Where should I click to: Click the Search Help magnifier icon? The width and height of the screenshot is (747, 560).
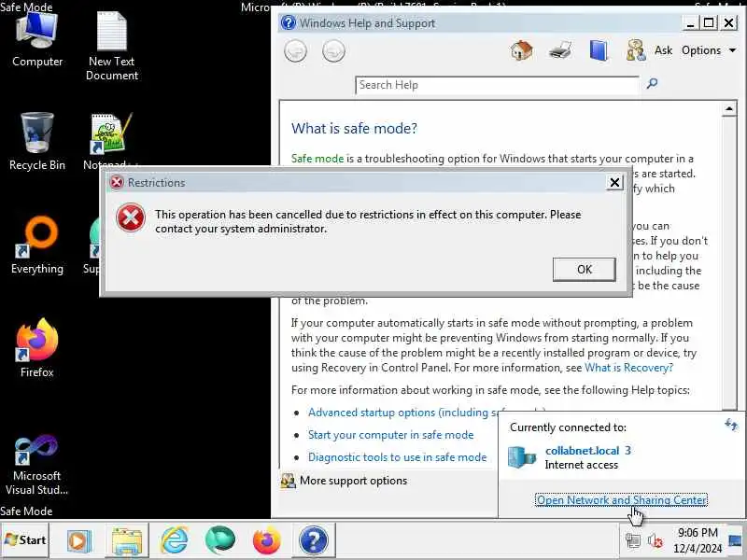tap(652, 84)
